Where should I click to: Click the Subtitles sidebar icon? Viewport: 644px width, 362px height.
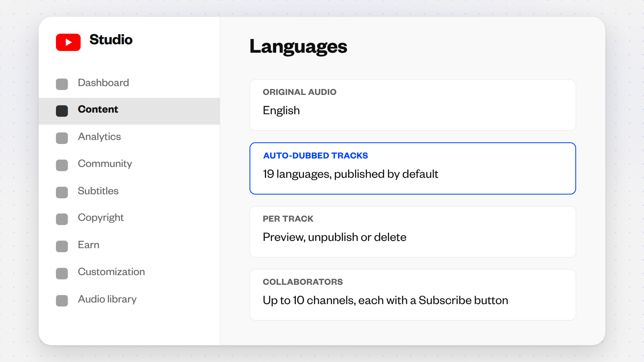tap(62, 192)
